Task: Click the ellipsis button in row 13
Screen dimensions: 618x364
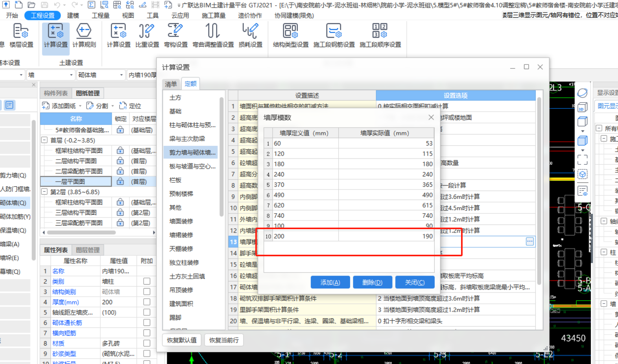Action: 530,241
